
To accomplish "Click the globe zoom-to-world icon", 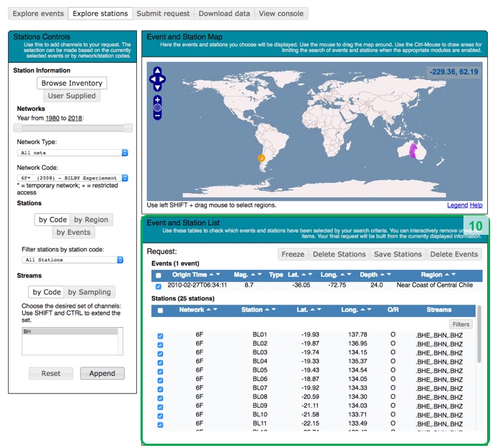I will (158, 107).
